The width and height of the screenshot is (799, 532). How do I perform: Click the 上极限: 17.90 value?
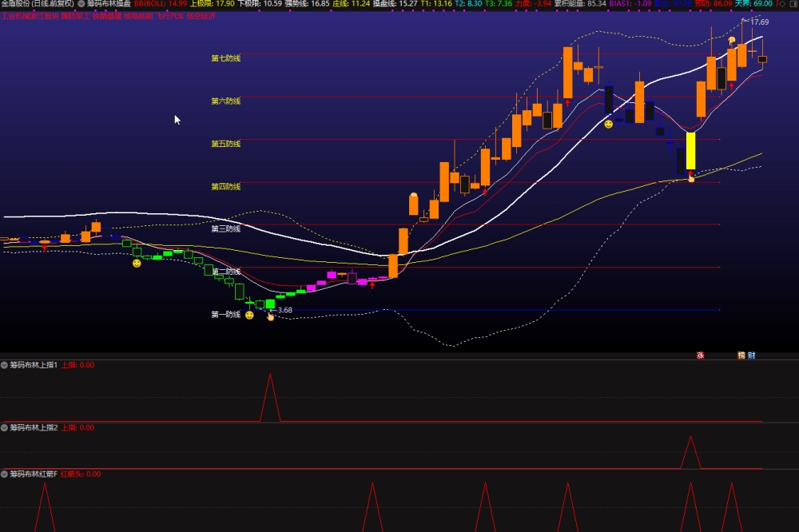(212, 3)
